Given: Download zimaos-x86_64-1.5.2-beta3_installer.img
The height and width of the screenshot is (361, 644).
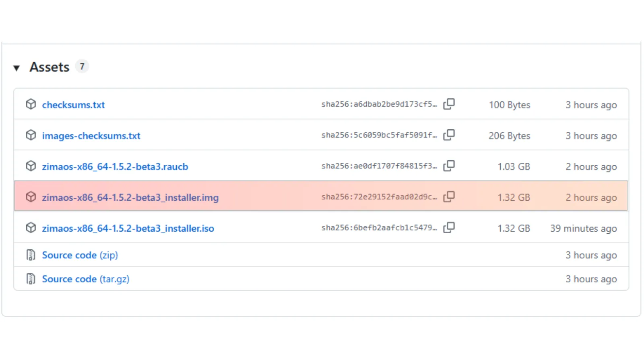Looking at the screenshot, I should (x=130, y=197).
